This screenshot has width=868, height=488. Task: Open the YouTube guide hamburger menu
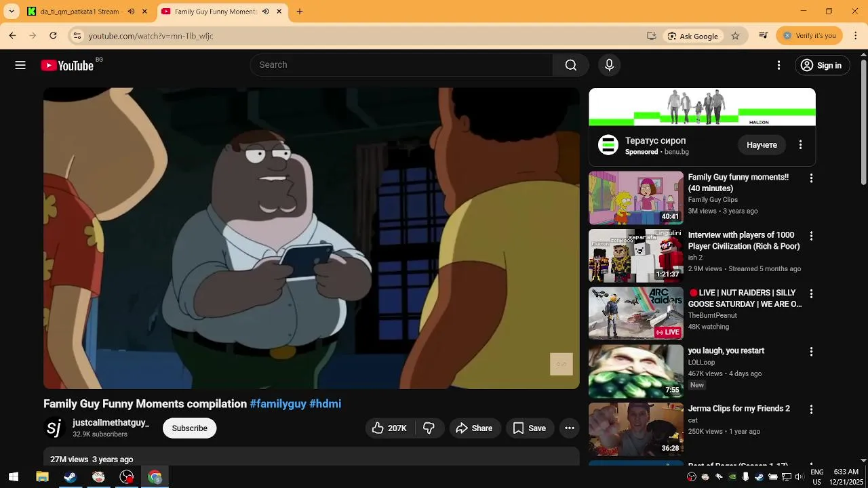(x=20, y=65)
